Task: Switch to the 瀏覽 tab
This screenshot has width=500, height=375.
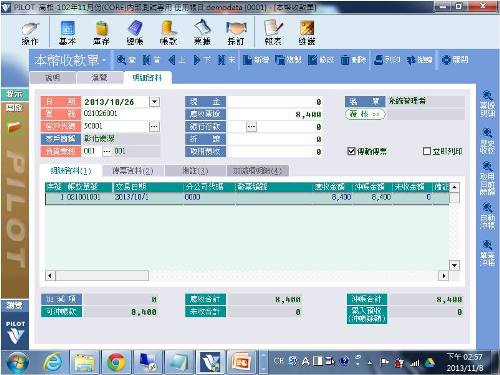Action: [99, 78]
